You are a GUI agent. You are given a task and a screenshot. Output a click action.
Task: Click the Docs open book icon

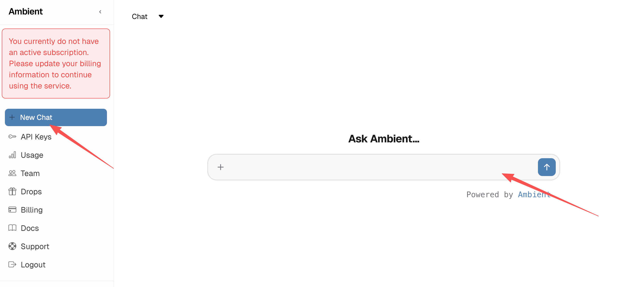click(12, 228)
